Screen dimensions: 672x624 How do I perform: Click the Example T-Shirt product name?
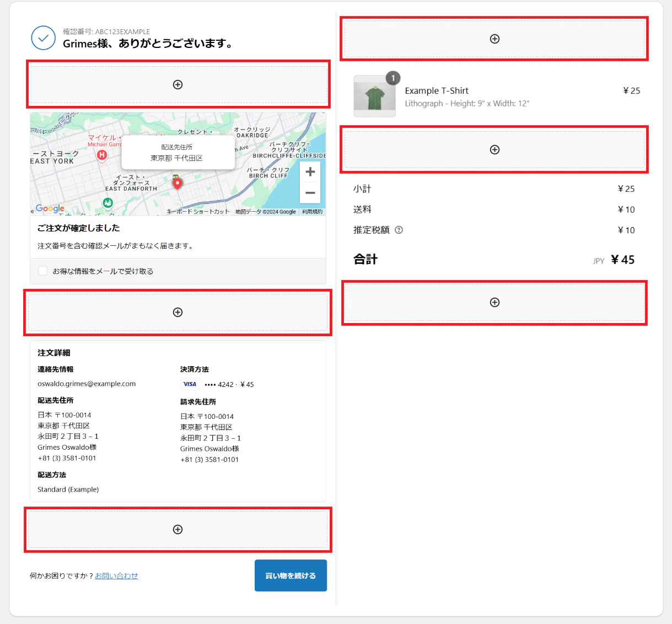coord(437,90)
